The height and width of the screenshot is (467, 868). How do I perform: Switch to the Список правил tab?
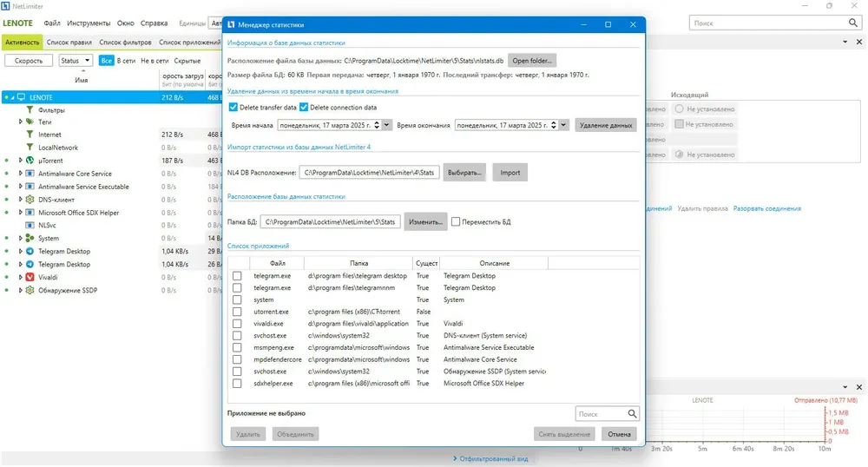tap(70, 42)
